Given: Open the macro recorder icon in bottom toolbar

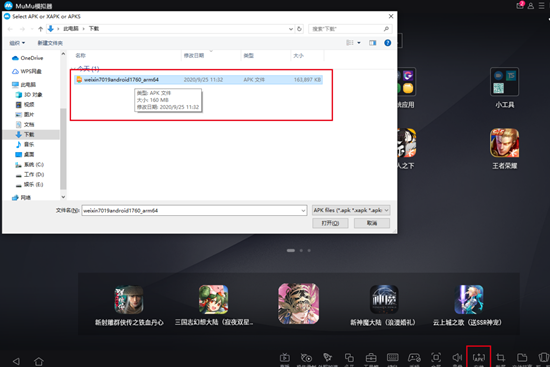Looking at the screenshot, I should click(x=306, y=358).
